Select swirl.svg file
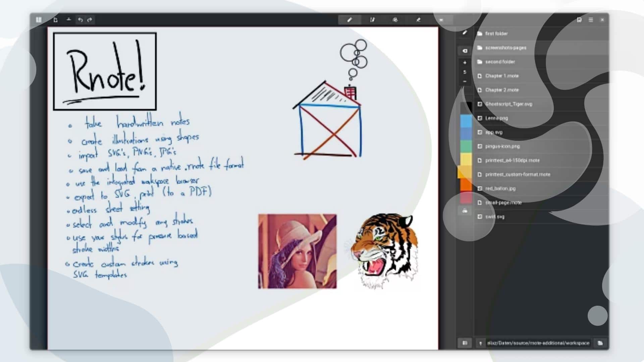Screen dimensions: 644x362 click(x=541, y=217)
